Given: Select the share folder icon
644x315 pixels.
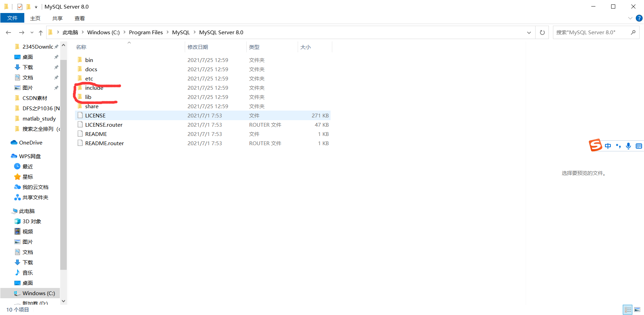Looking at the screenshot, I should [80, 106].
